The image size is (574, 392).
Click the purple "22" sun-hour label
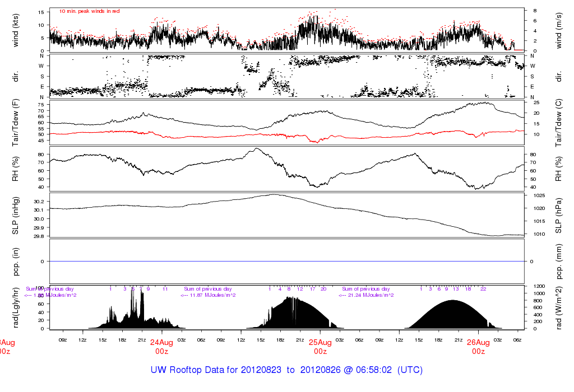483,289
